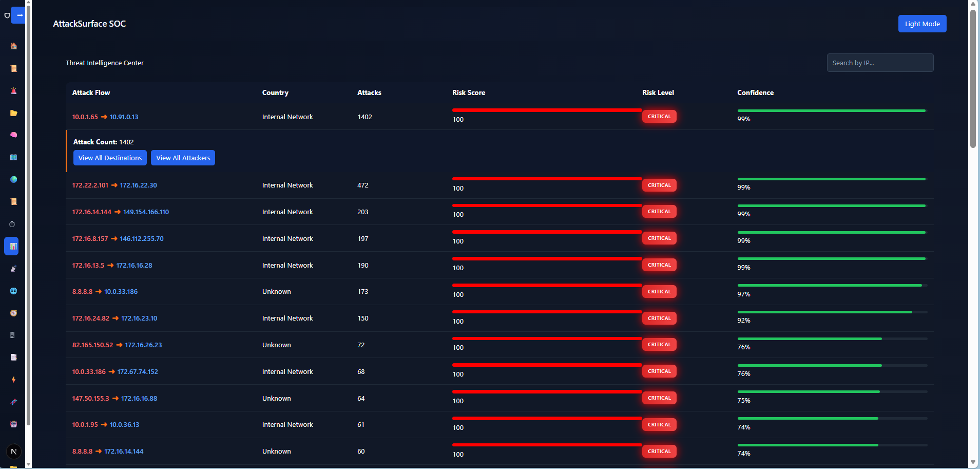
Task: Click Unknown country in the 82.165.150.52 row
Action: [x=276, y=345]
